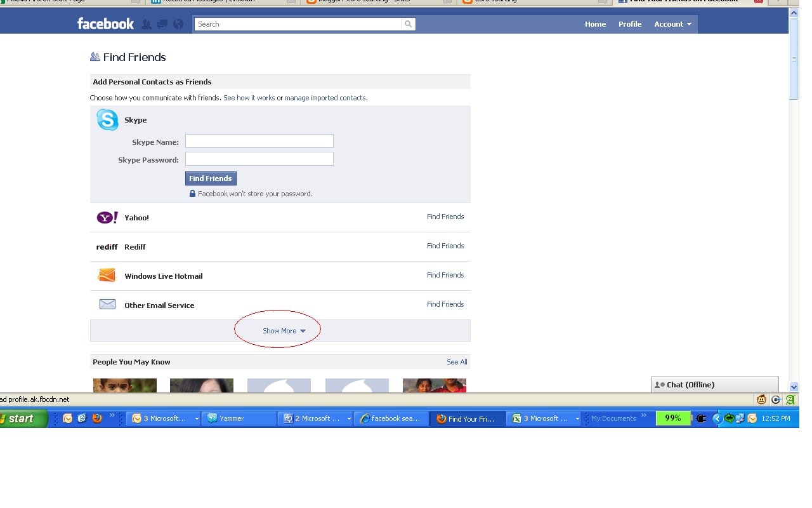Screen dimensions: 812x508
Task: Click the Skype service label
Action: (x=136, y=120)
